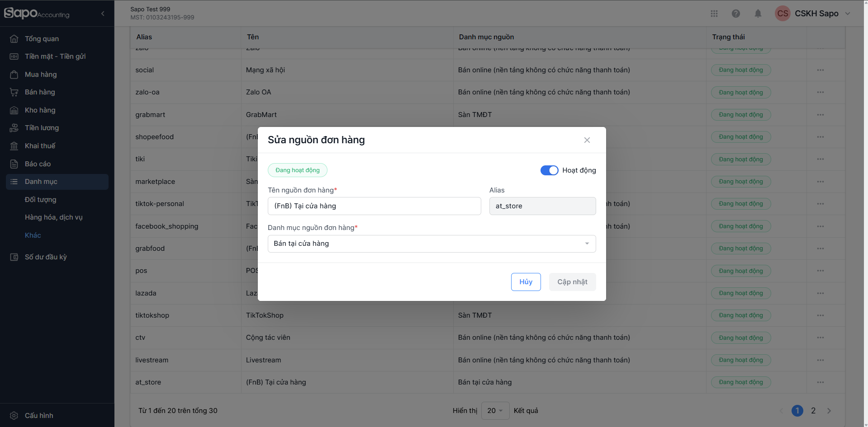Click the apps grid icon in header
The height and width of the screenshot is (427, 868).
[714, 14]
